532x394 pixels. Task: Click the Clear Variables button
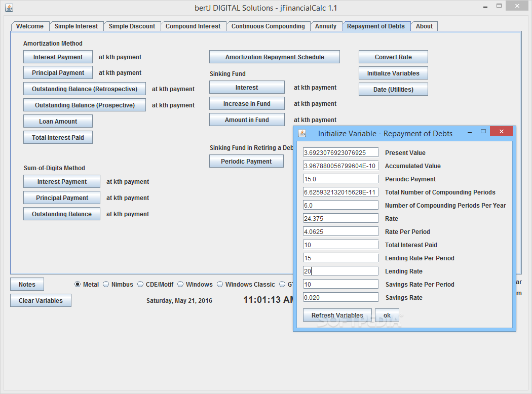(41, 301)
